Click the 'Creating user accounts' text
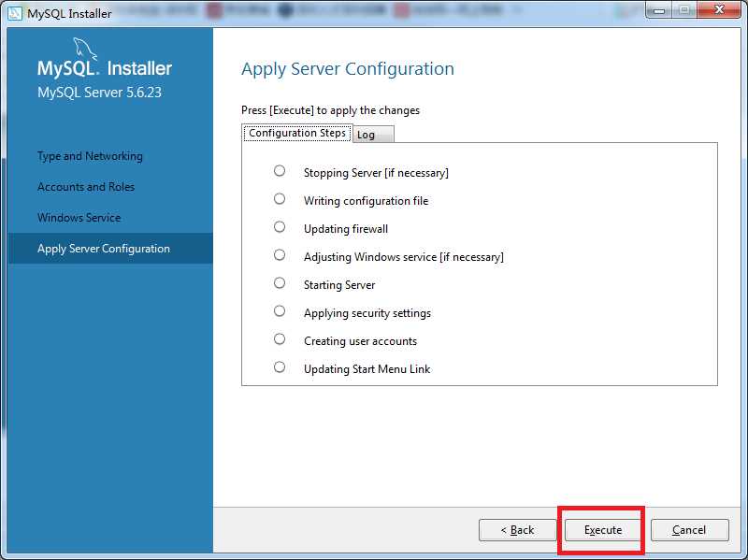Screen dimensions: 748x560 [x=360, y=341]
